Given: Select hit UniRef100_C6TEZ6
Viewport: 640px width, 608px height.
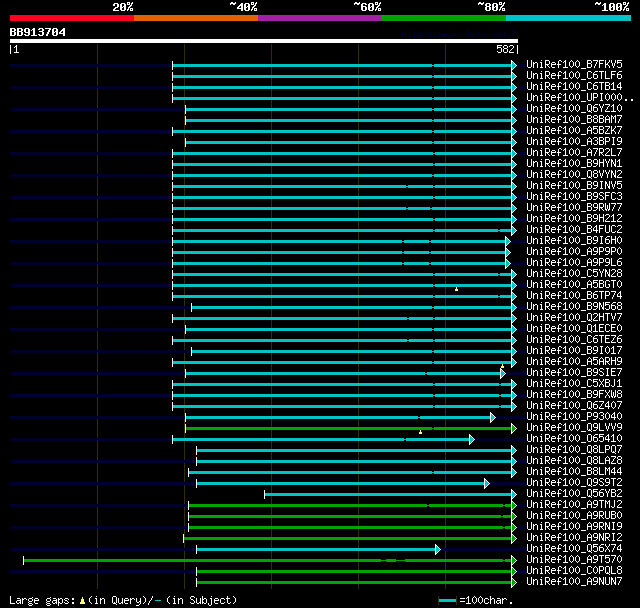Looking at the screenshot, I should tap(574, 340).
